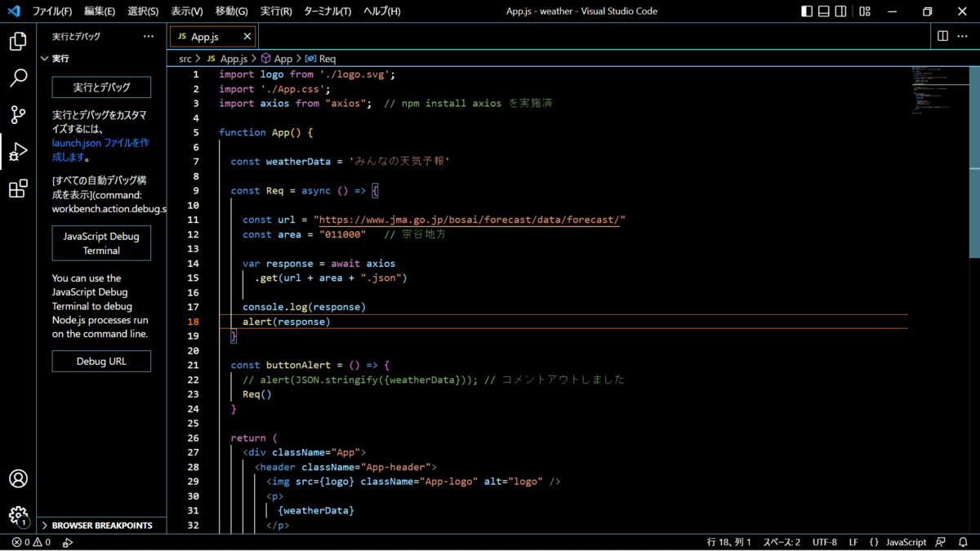Viewport: 980px width, 551px height.
Task: Click the const weatherData line
Action: click(x=341, y=162)
